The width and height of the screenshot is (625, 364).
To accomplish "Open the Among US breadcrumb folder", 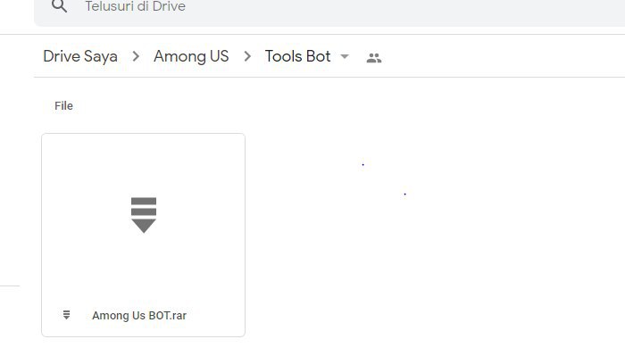I will (x=191, y=56).
